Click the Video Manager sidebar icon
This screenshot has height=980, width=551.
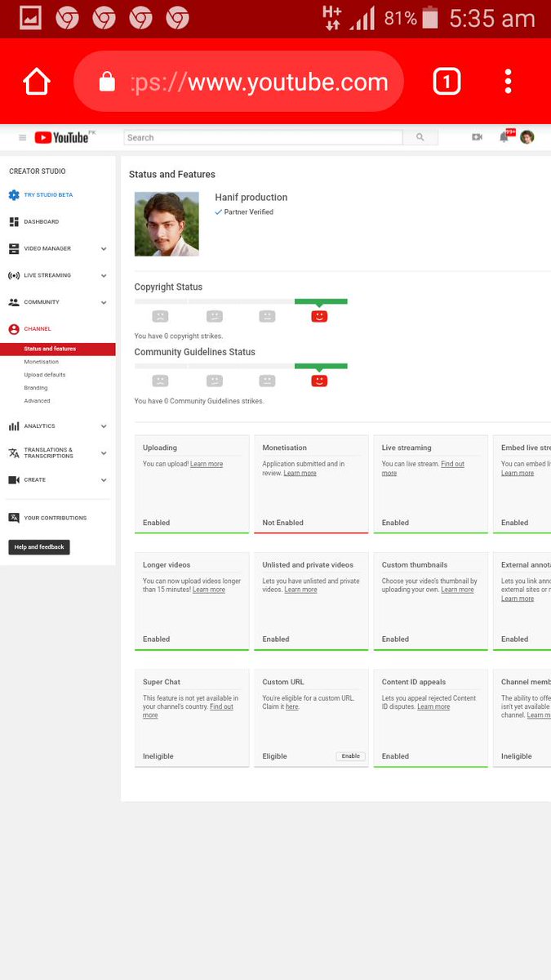pos(14,248)
